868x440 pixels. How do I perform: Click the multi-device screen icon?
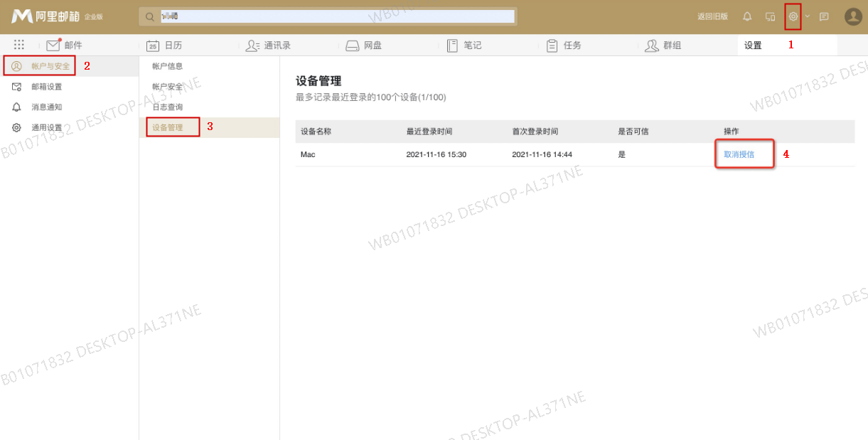pyautogui.click(x=771, y=16)
